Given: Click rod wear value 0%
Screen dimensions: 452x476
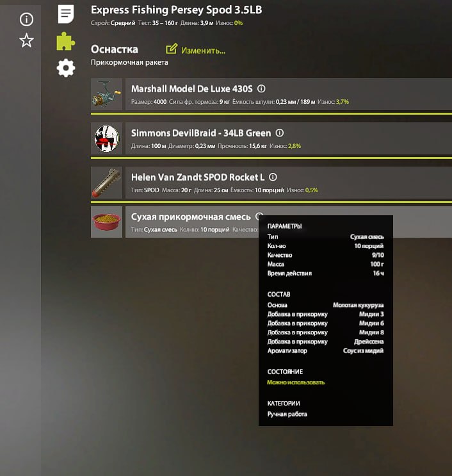Looking at the screenshot, I should pyautogui.click(x=238, y=23).
